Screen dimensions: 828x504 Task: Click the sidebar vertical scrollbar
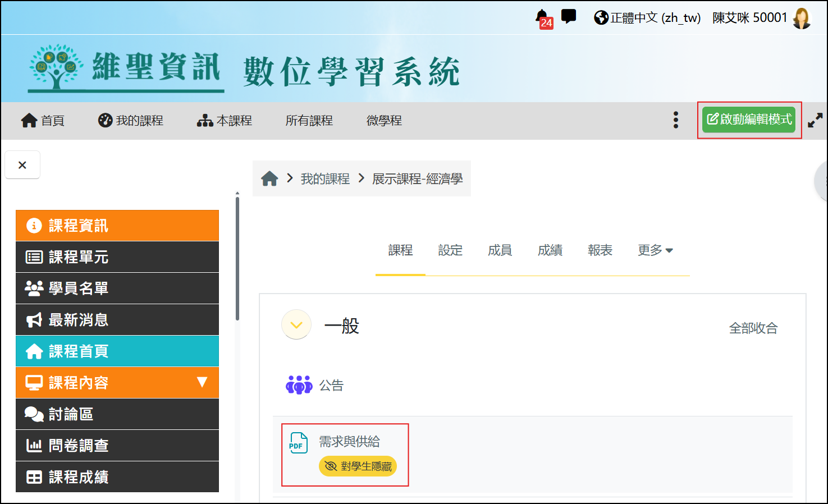click(x=237, y=258)
